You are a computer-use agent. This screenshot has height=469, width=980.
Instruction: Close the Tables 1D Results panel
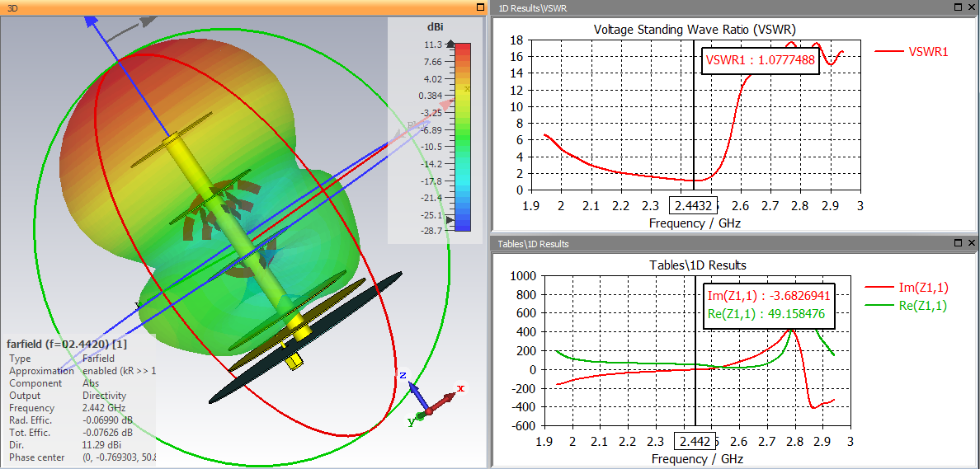(x=972, y=243)
